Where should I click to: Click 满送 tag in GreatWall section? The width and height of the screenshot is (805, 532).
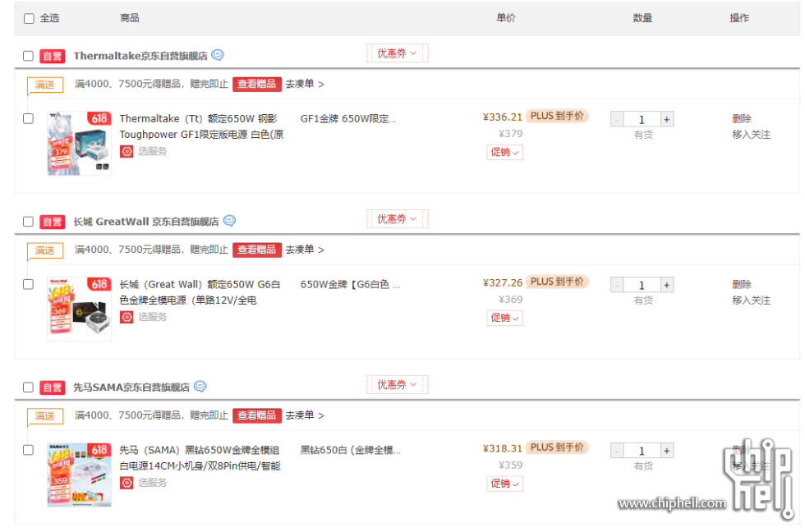click(45, 250)
